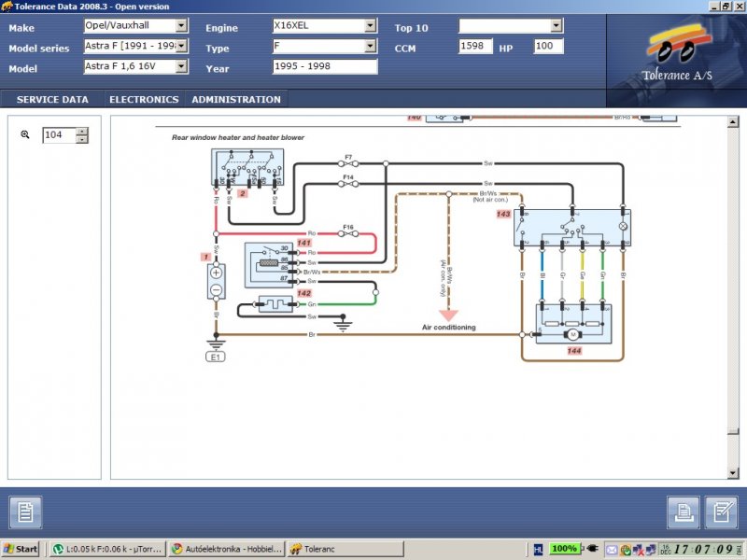Click the vertical scrollbar thumb
The width and height of the screenshot is (747, 560).
(x=733, y=431)
